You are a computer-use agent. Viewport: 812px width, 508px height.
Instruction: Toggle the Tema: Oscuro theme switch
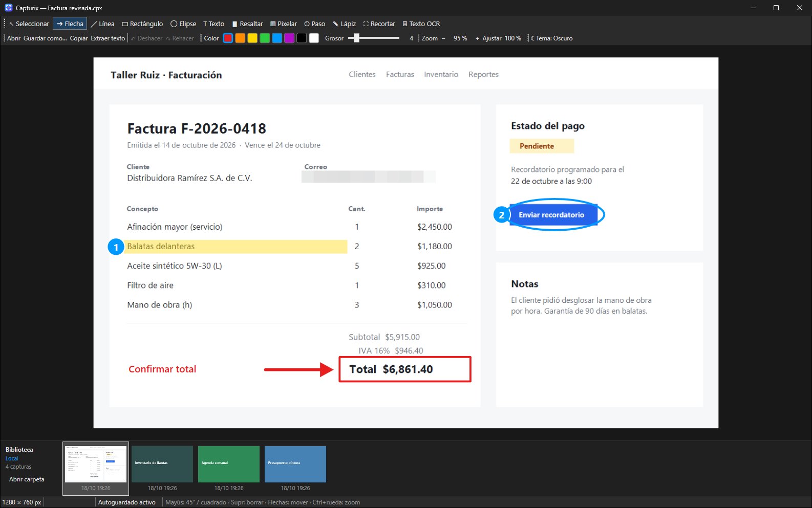(x=551, y=38)
